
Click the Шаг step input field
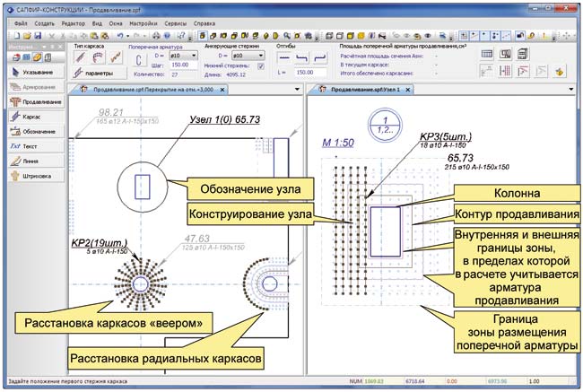click(x=184, y=65)
